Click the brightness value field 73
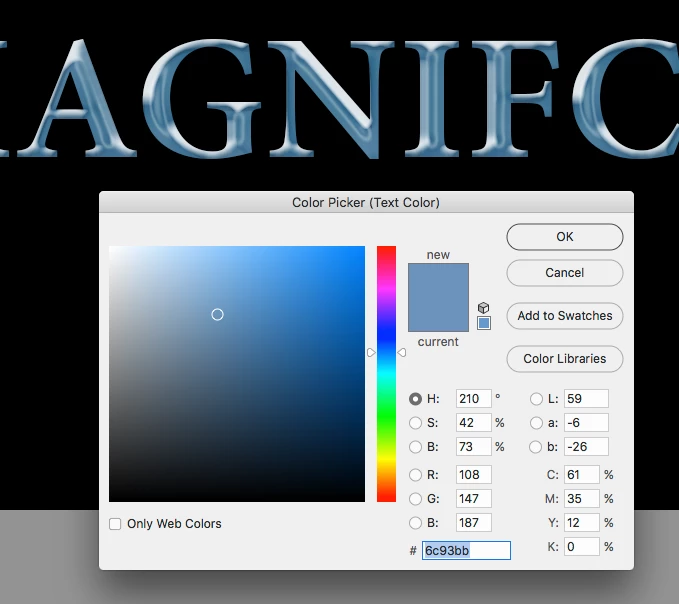The width and height of the screenshot is (679, 604). [474, 446]
